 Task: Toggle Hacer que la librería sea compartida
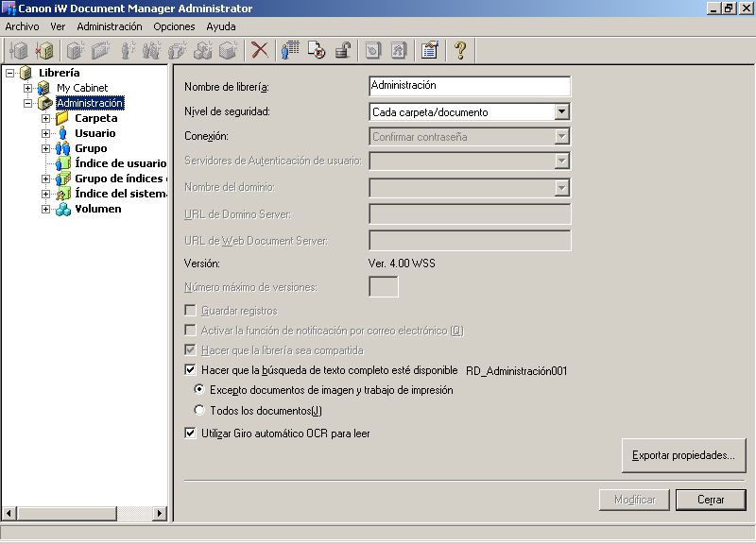191,349
